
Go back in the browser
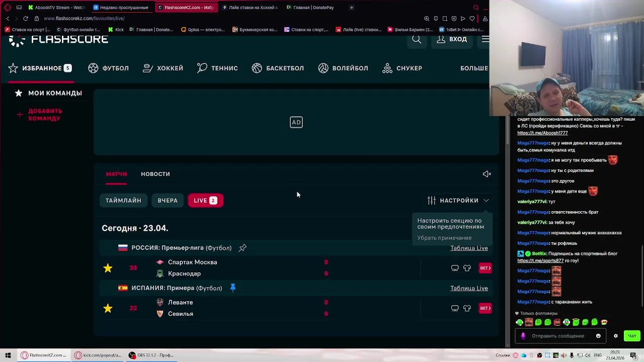coord(8,19)
